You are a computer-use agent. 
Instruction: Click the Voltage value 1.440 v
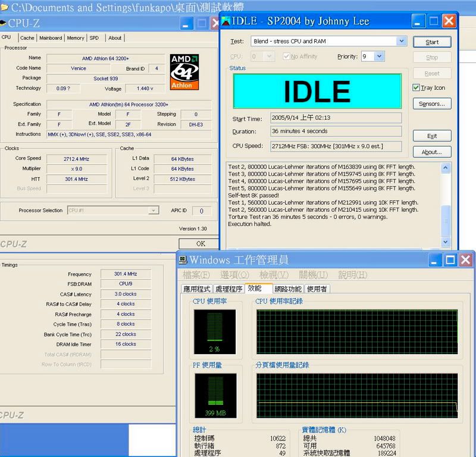tap(145, 88)
